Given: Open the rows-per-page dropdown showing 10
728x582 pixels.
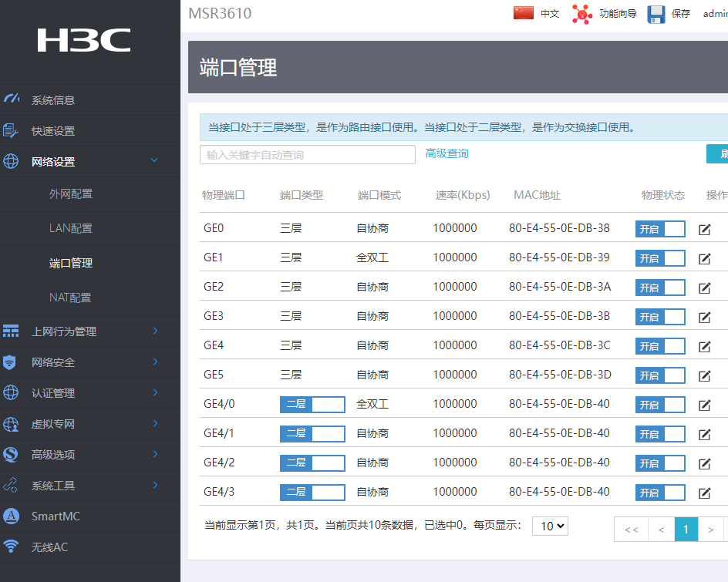Looking at the screenshot, I should coord(550,526).
